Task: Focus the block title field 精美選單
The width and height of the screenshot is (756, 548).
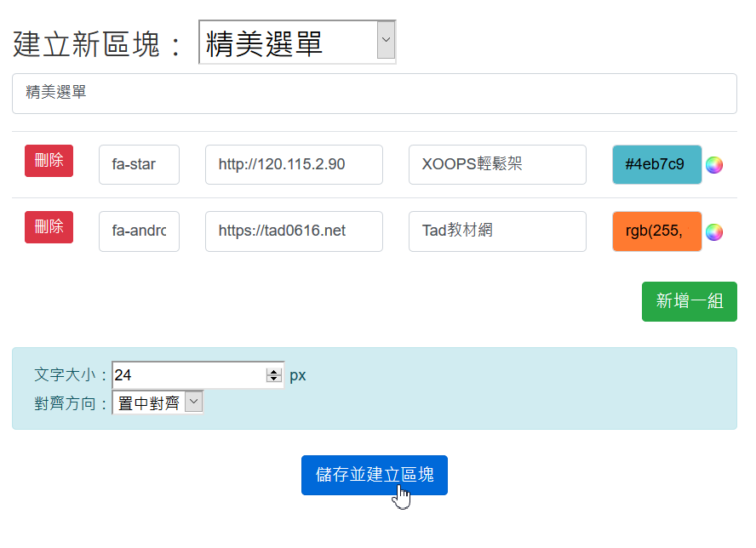Action: pos(374,94)
